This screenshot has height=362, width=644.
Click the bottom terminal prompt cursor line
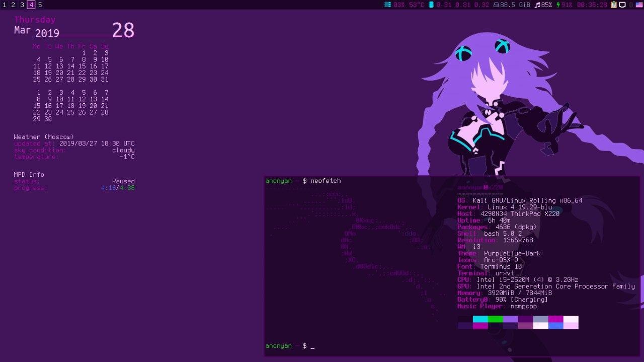point(290,346)
